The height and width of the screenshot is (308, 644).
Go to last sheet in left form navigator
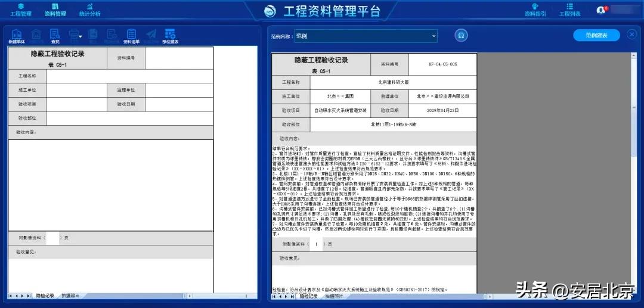[29, 295]
